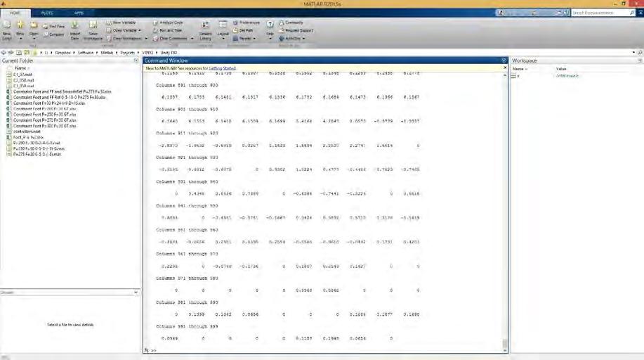This screenshot has height=360, width=644.
Task: Expand the Command Window actions menu
Action: (504, 60)
